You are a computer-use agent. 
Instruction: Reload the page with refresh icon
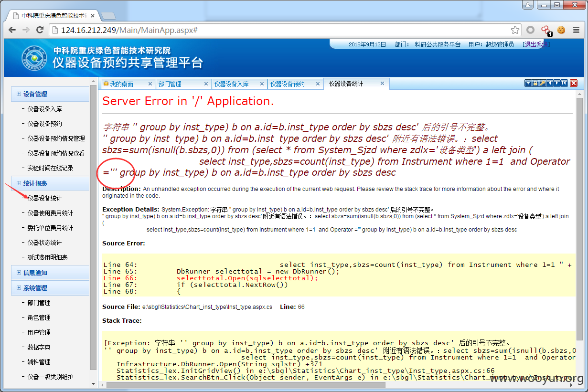[40, 30]
